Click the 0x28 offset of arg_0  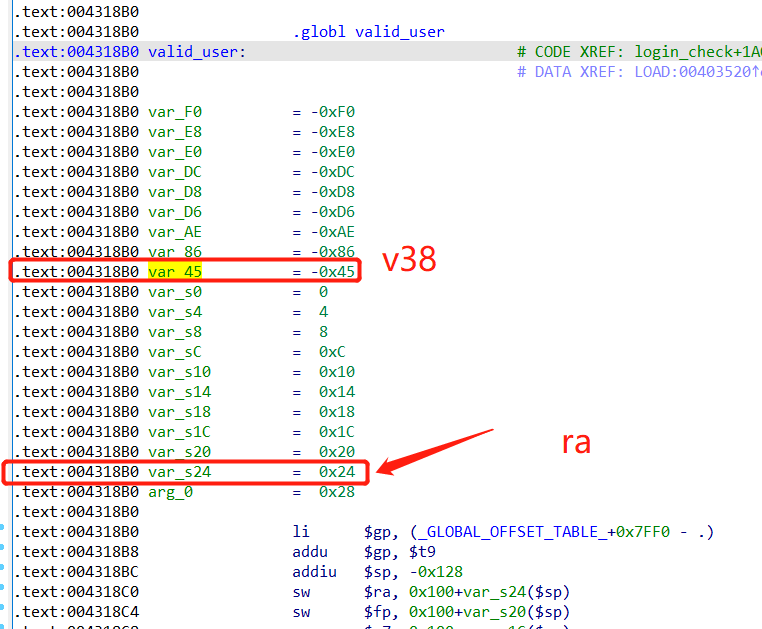pyautogui.click(x=337, y=492)
